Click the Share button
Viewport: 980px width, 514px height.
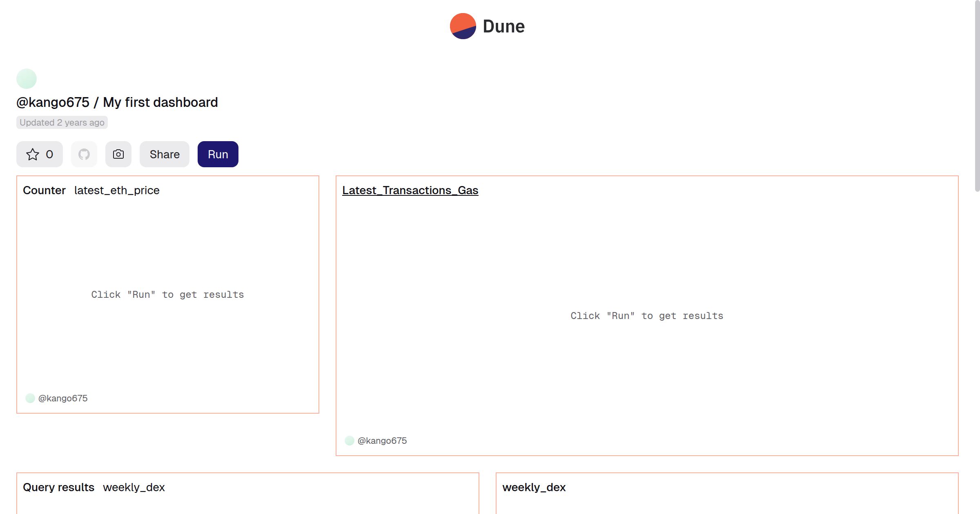pyautogui.click(x=165, y=154)
